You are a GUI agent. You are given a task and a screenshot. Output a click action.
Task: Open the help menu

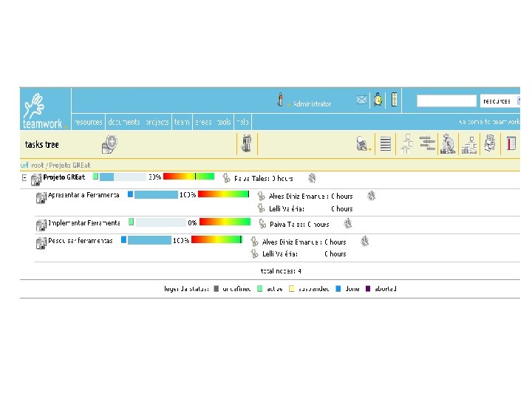point(242,122)
